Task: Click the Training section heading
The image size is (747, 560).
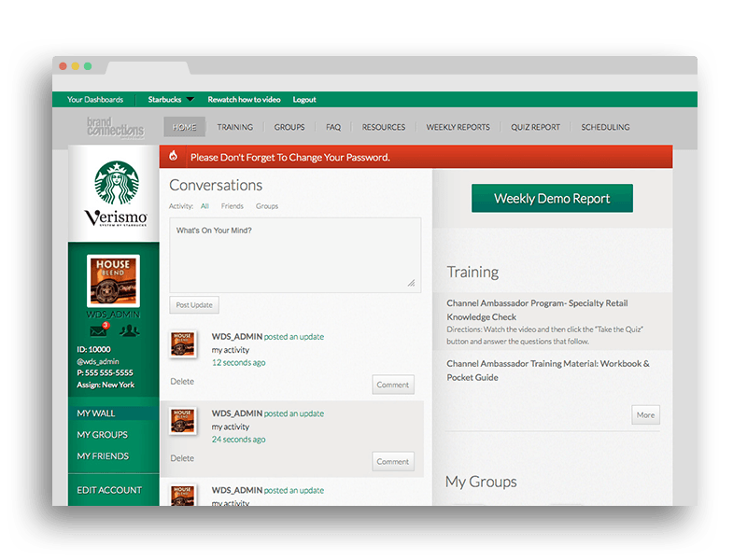Action: (x=472, y=272)
